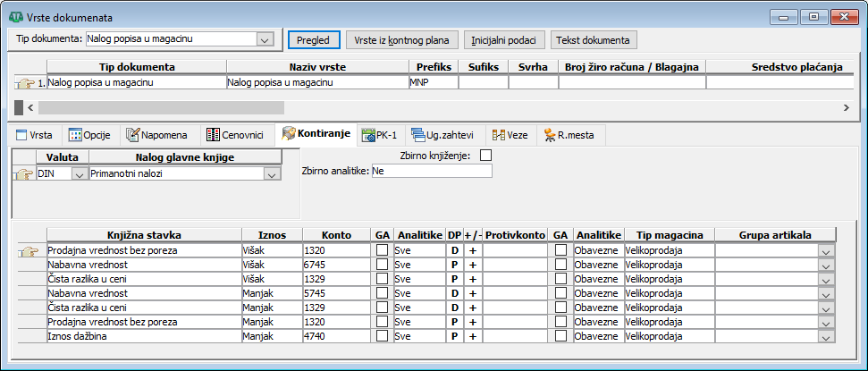Click Vrste iz kontnog plana button
The height and width of the screenshot is (371, 868).
click(402, 40)
